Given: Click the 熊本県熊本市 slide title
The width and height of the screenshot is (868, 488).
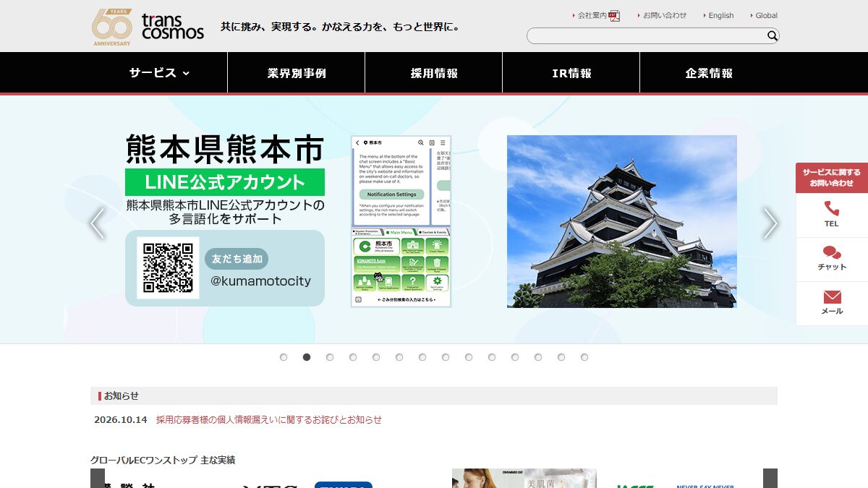Looking at the screenshot, I should tap(225, 150).
